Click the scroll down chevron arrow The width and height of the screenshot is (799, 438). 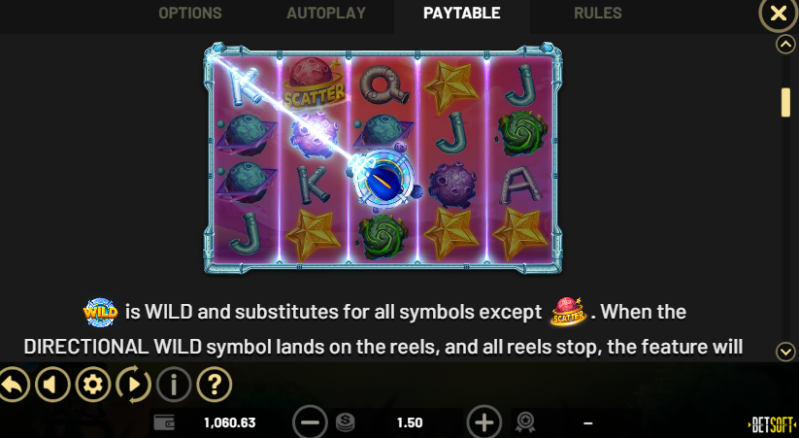click(785, 351)
